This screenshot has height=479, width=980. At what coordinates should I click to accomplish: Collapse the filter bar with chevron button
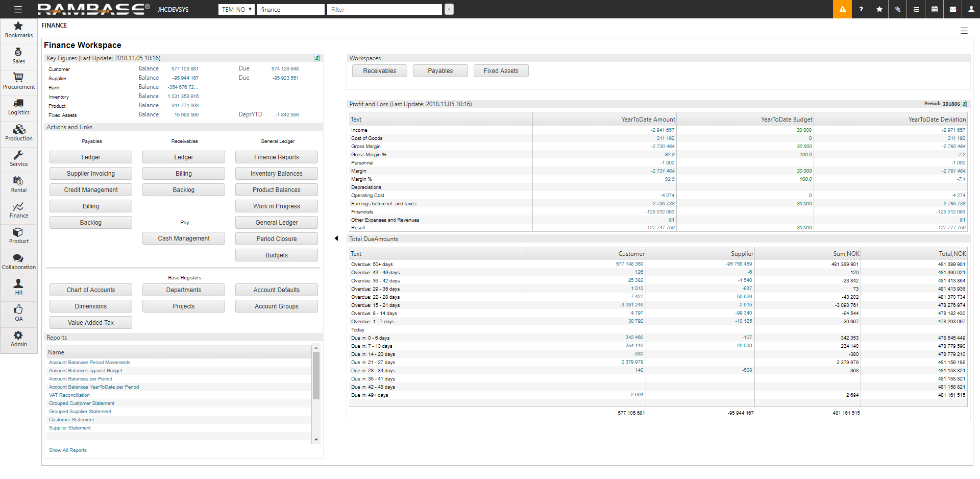pos(449,9)
